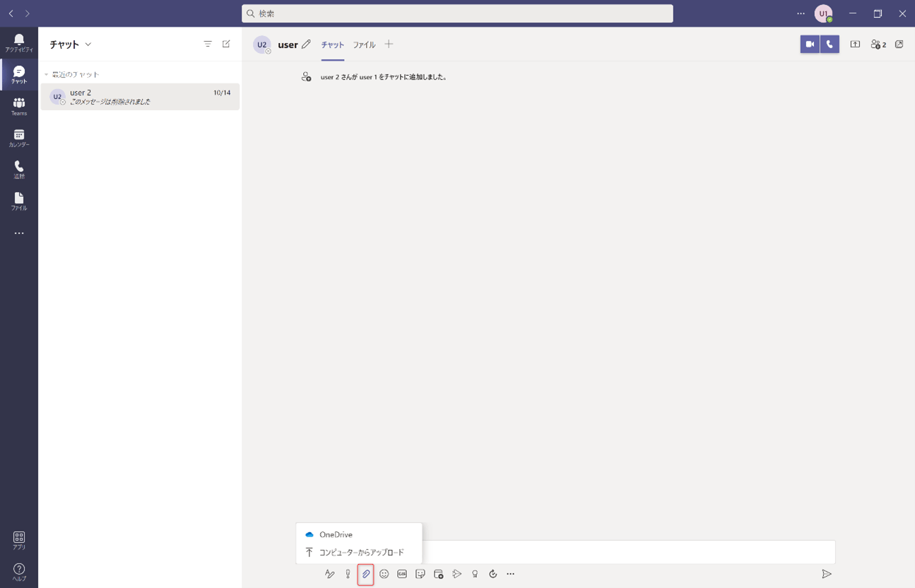Viewport: 915px width, 588px height.
Task: Open the sticker picker
Action: coord(420,574)
